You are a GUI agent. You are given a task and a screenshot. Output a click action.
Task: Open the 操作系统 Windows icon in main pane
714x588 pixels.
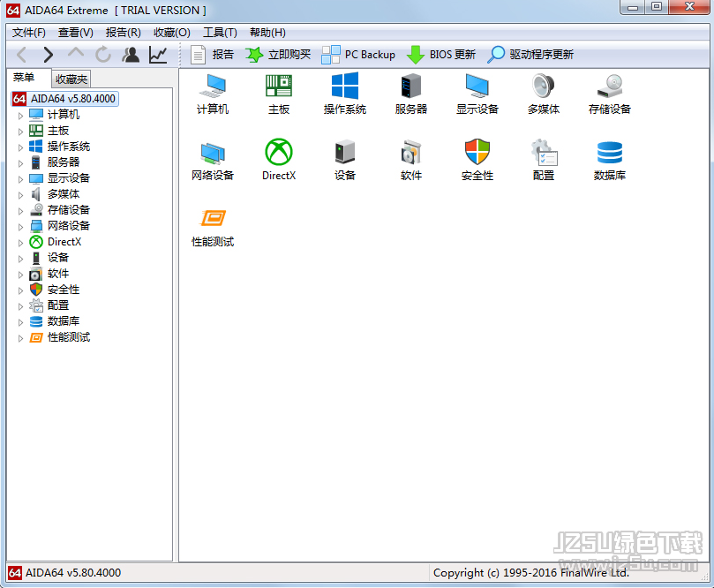(x=345, y=94)
